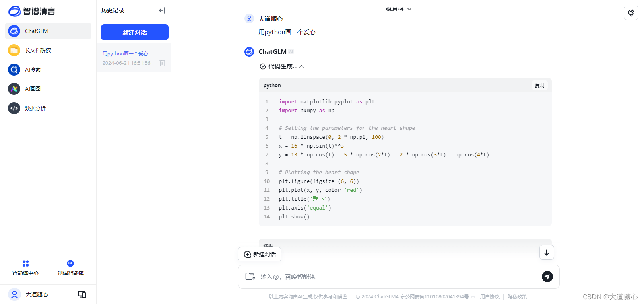
Task: Open the 隐私政策 link
Action: click(x=517, y=297)
